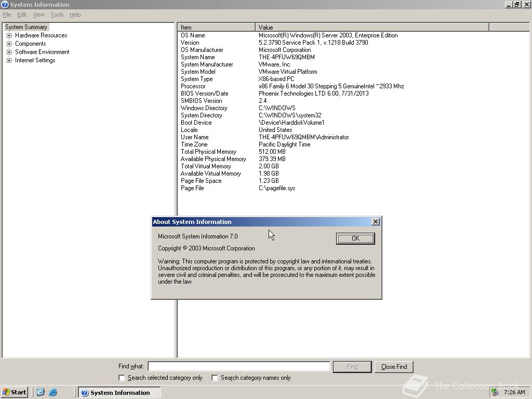Enable Search category names only checkbox
Image resolution: width=532 pixels, height=399 pixels.
point(215,378)
